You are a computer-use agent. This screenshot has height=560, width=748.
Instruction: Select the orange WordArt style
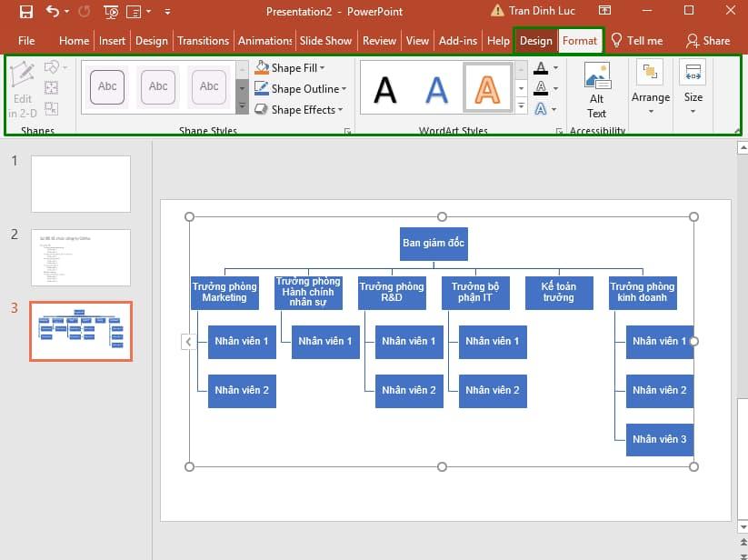pos(489,86)
